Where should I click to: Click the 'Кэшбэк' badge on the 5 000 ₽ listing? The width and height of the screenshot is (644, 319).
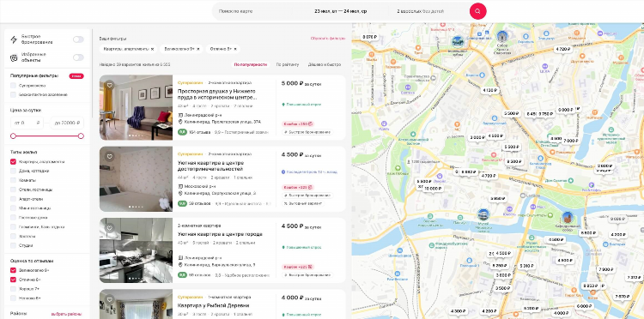coord(299,123)
